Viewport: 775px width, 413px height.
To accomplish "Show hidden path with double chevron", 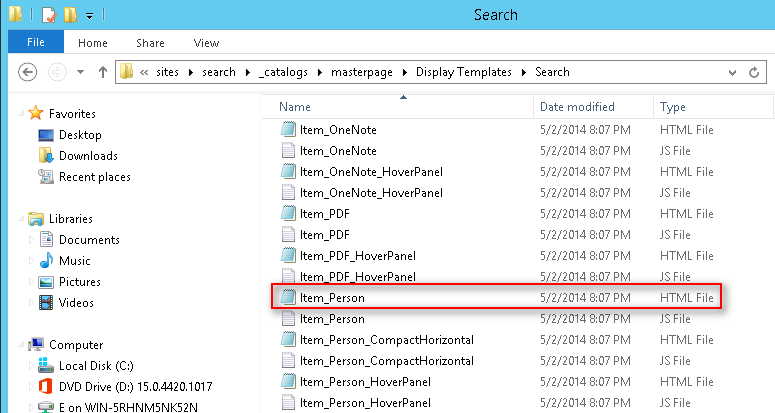I will 144,73.
